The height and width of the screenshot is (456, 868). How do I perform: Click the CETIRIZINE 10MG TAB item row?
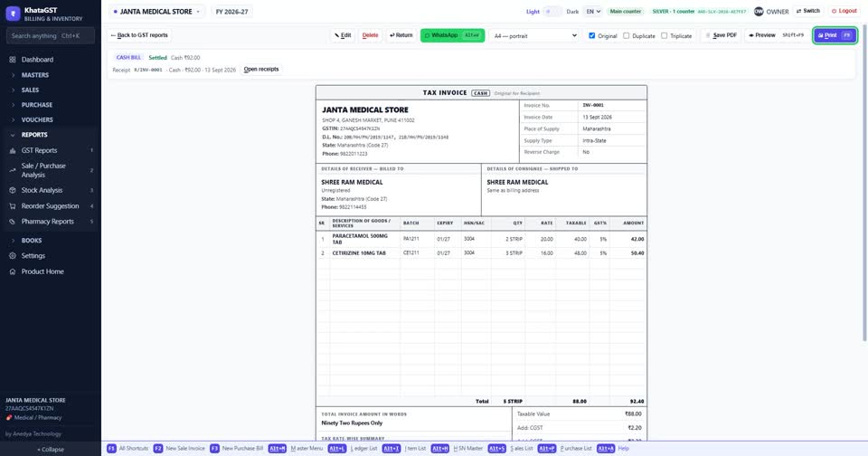coord(481,252)
